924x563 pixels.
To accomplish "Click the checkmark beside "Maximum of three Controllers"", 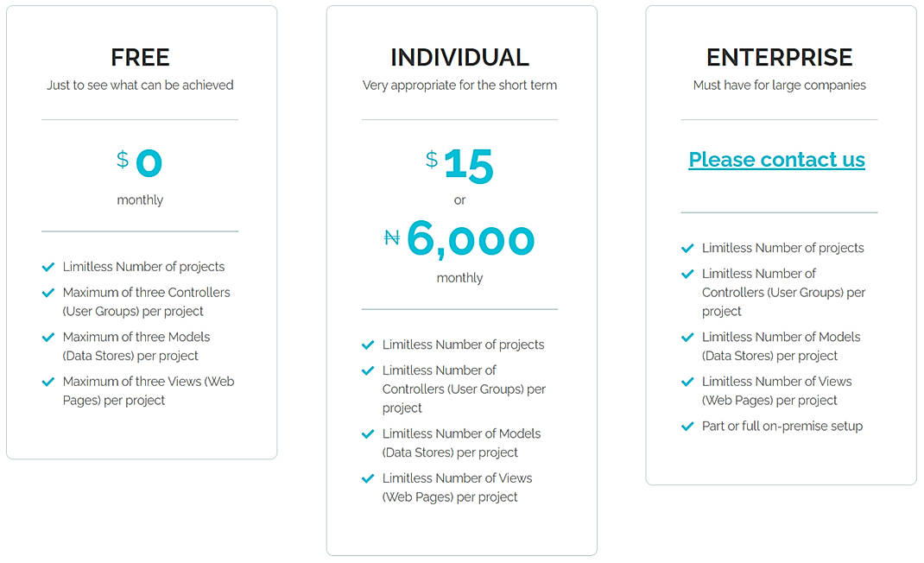I will [x=49, y=293].
